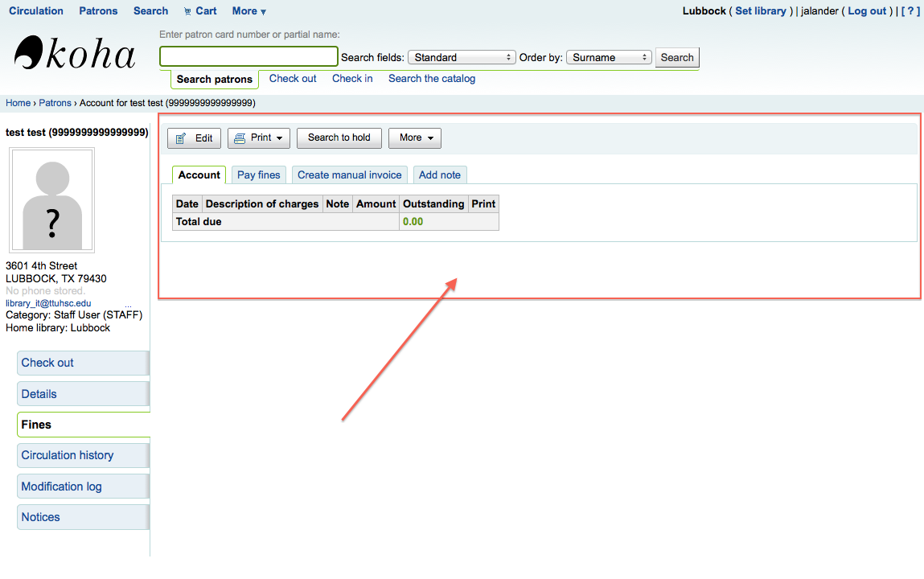The width and height of the screenshot is (924, 579).
Task: Expand the More toolbar dropdown
Action: click(414, 138)
